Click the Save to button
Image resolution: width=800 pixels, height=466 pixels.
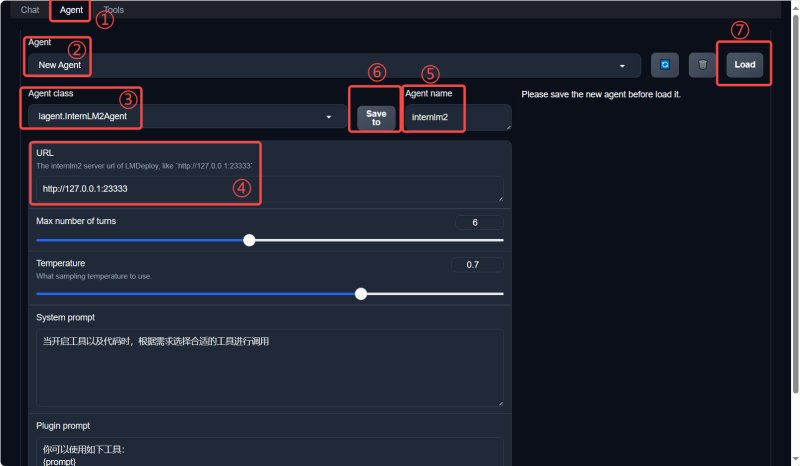coord(376,118)
